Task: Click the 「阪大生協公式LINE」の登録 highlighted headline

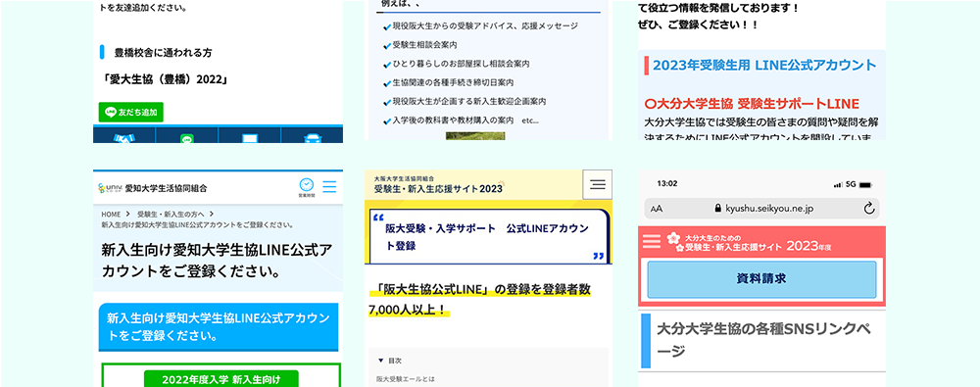Action: point(479,299)
